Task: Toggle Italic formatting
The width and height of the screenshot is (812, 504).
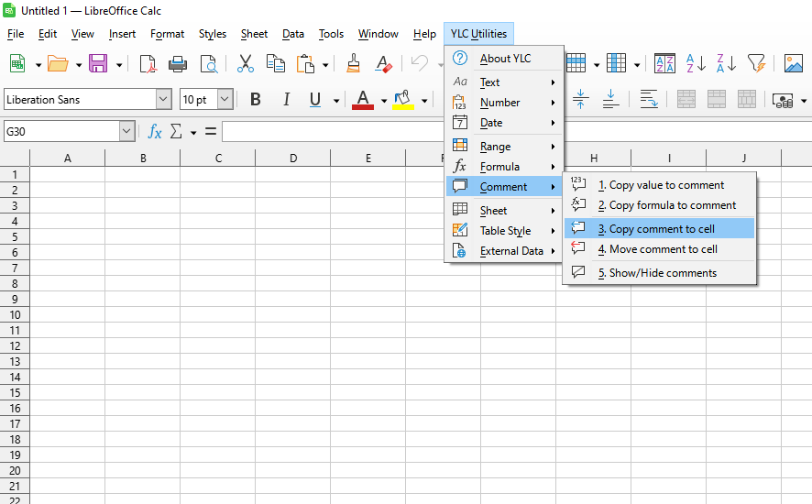Action: pos(286,100)
